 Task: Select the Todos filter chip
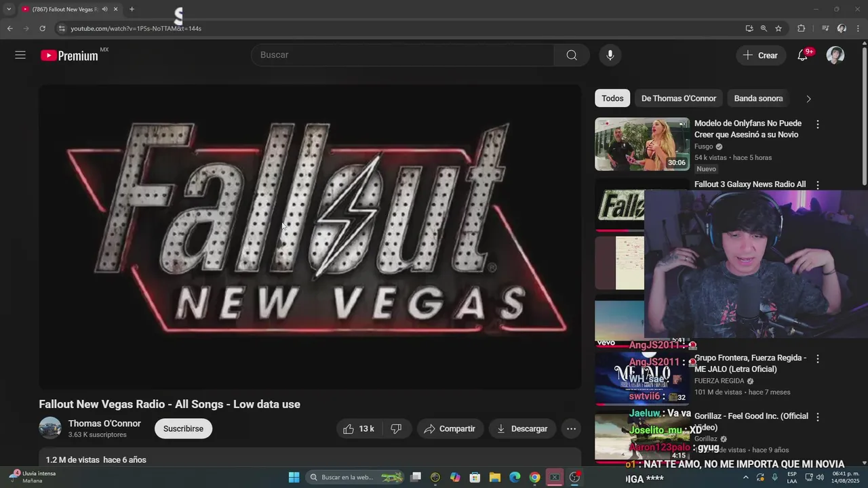click(612, 98)
